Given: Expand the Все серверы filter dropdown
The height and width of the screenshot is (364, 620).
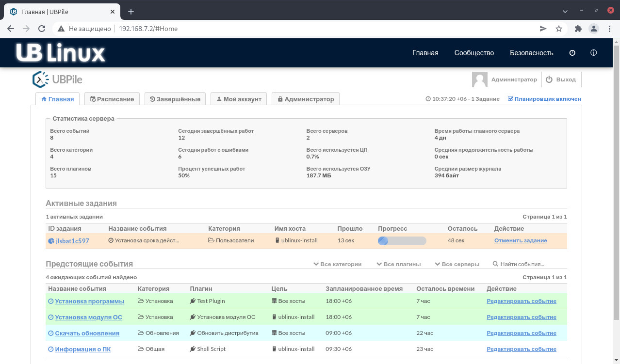Looking at the screenshot, I should click(457, 264).
